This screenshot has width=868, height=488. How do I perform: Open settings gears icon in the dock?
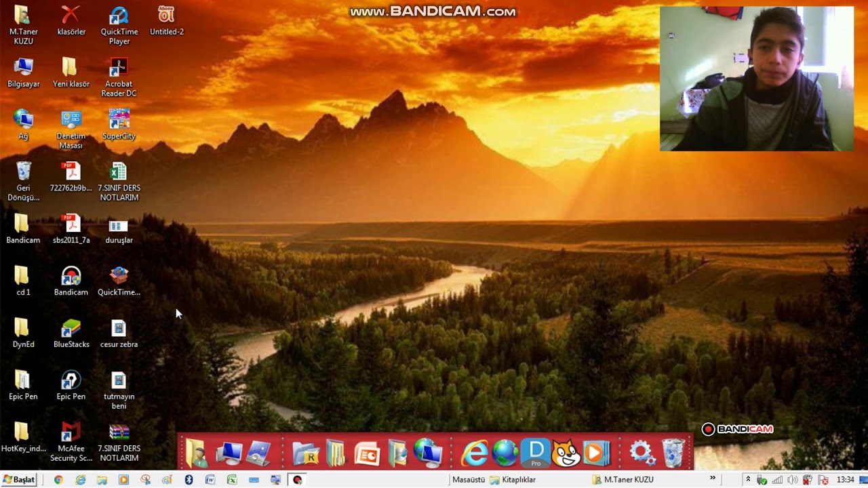click(642, 453)
